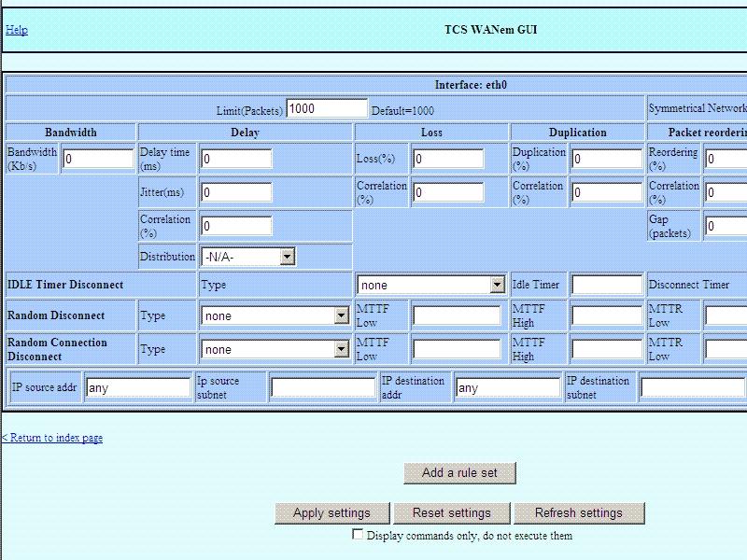Click Random Disconnect MTTF Low field
Screen dimensions: 747x560
click(x=457, y=315)
